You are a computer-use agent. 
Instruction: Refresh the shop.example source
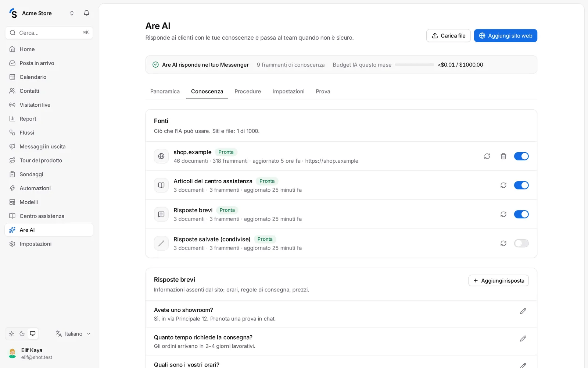click(487, 156)
